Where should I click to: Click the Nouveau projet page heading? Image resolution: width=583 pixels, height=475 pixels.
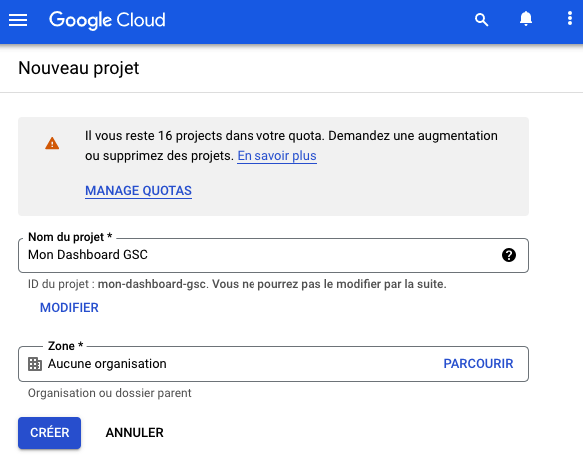click(79, 68)
